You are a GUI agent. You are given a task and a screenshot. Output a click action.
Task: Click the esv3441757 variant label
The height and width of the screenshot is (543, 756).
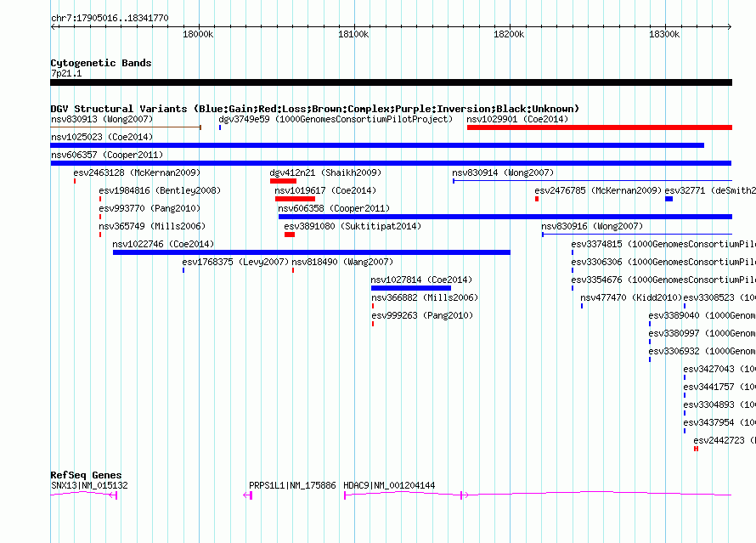[x=719, y=387]
